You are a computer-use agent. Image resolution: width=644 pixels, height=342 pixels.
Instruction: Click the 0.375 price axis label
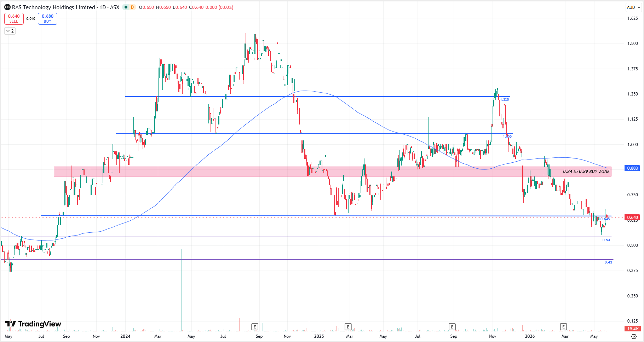click(632, 271)
